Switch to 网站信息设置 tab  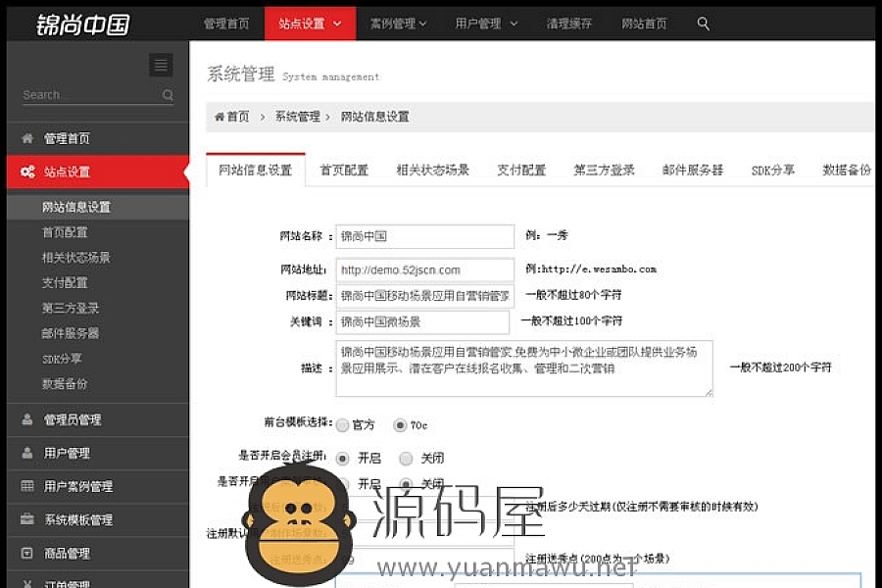point(256,170)
